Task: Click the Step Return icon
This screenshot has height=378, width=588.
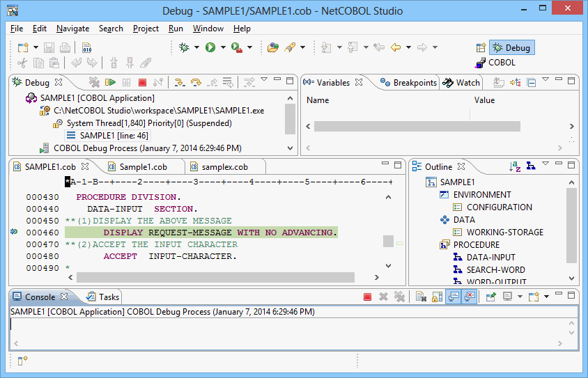Action: coord(212,82)
